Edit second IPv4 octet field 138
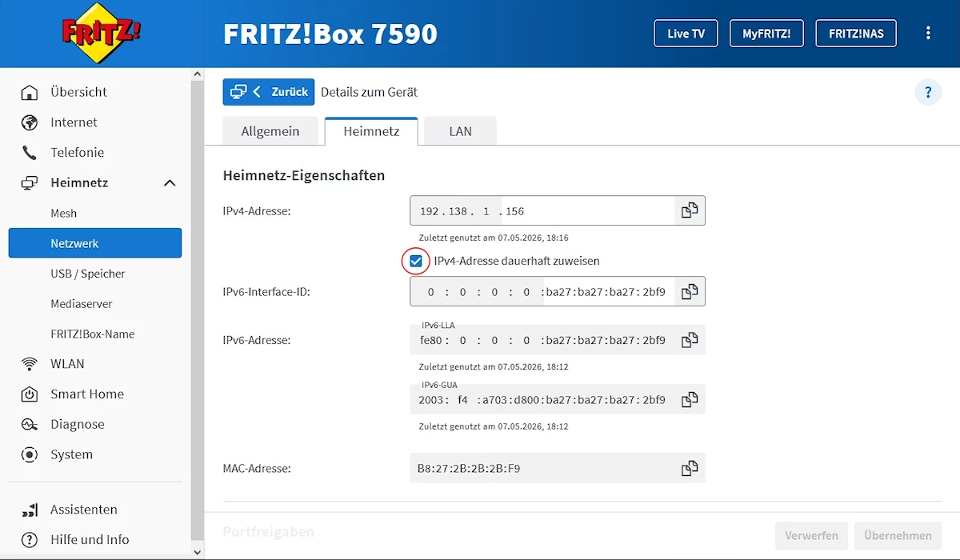960x560 pixels. coord(458,211)
